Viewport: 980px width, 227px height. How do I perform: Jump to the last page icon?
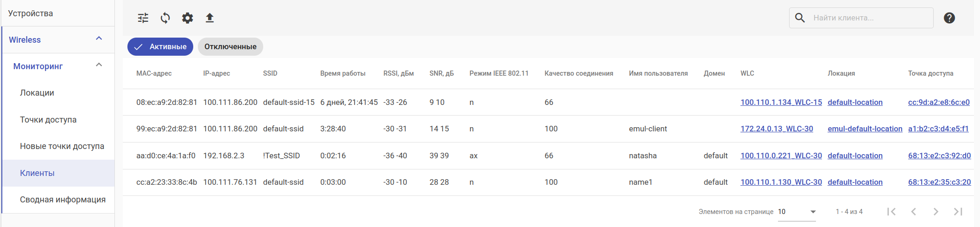click(x=958, y=212)
